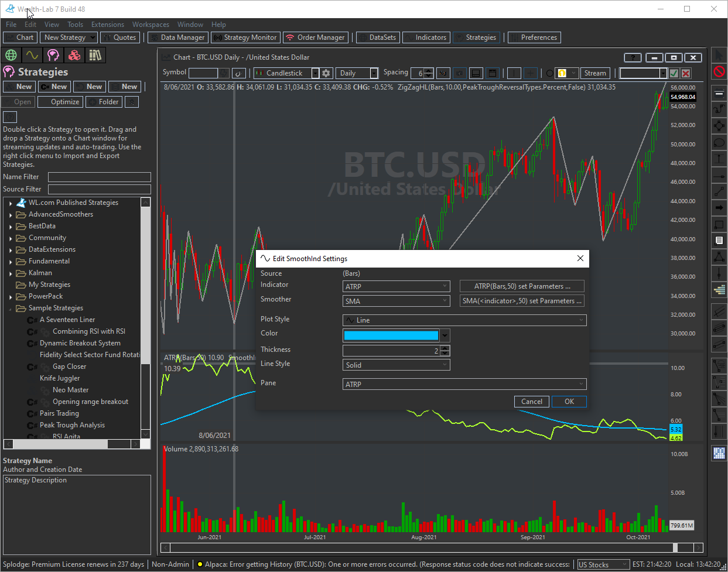This screenshot has width=728, height=572.
Task: Open the New Strategy dropdown arrow
Action: coord(93,37)
